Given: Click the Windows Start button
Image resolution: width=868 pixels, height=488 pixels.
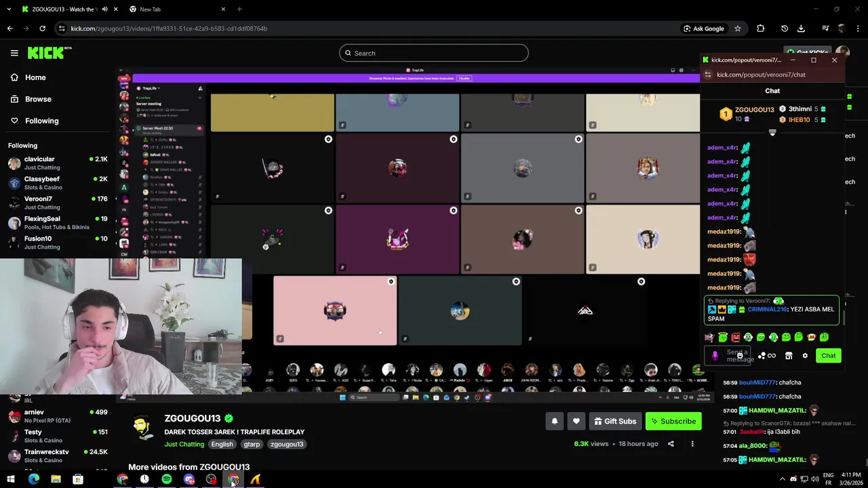Looking at the screenshot, I should pos(11,479).
